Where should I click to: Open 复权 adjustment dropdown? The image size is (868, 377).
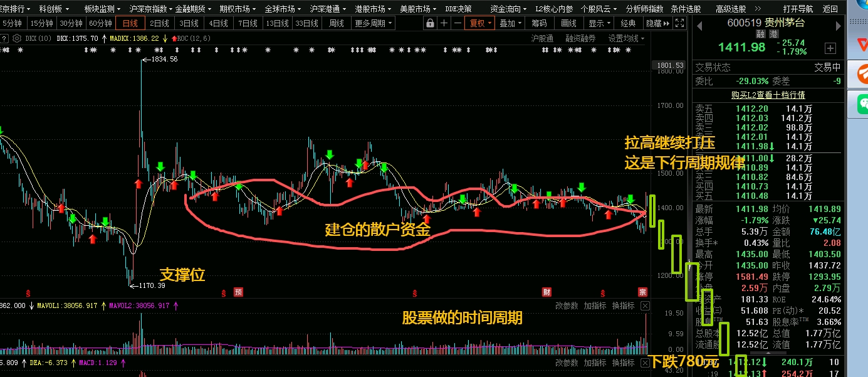coord(481,23)
